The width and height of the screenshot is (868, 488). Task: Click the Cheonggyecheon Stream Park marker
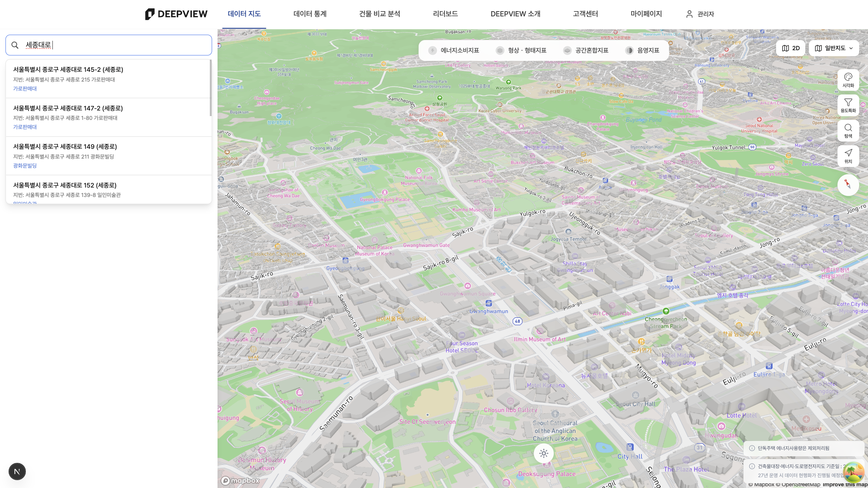pyautogui.click(x=666, y=311)
